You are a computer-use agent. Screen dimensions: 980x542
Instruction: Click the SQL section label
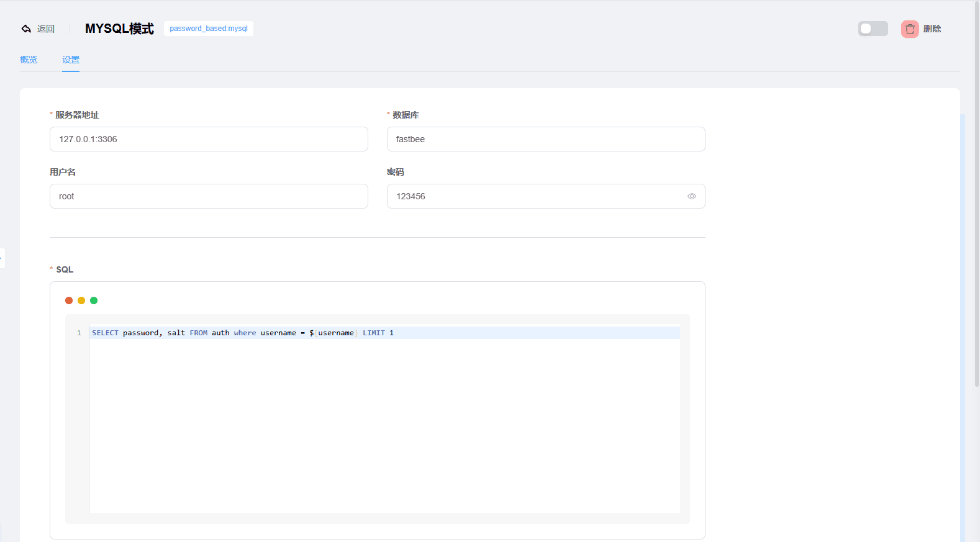65,269
